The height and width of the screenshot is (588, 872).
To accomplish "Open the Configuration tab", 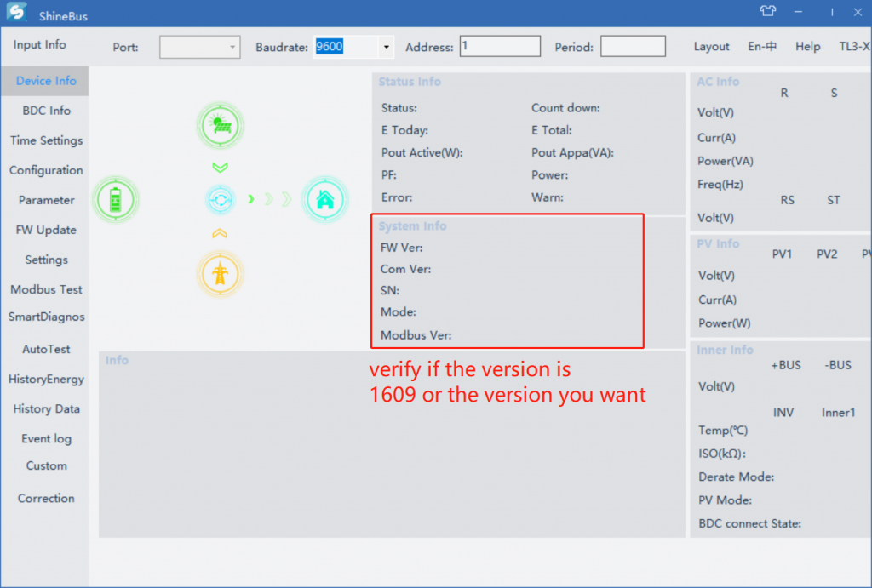I will click(x=46, y=170).
